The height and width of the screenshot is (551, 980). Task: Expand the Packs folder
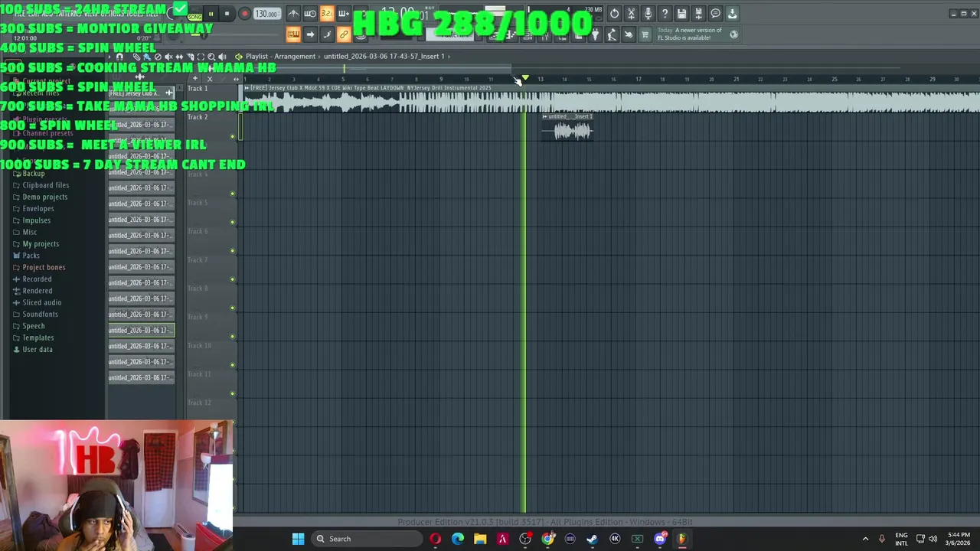click(31, 256)
